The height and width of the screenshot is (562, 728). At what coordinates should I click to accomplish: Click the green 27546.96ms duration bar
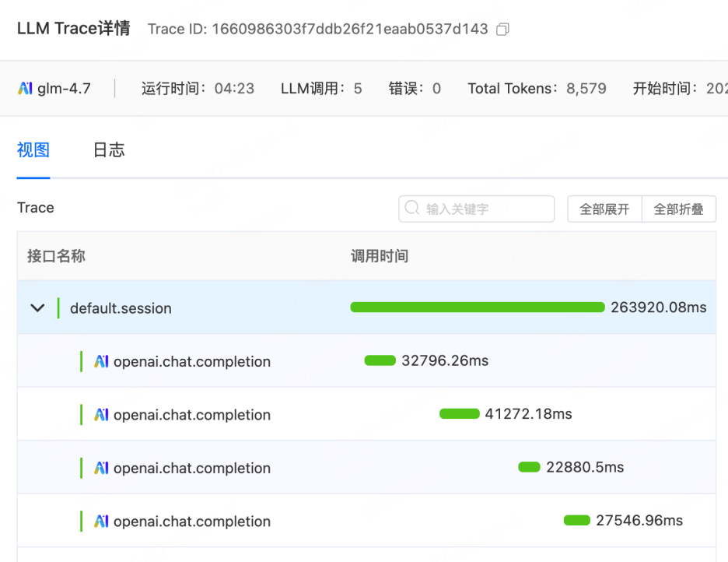click(577, 520)
